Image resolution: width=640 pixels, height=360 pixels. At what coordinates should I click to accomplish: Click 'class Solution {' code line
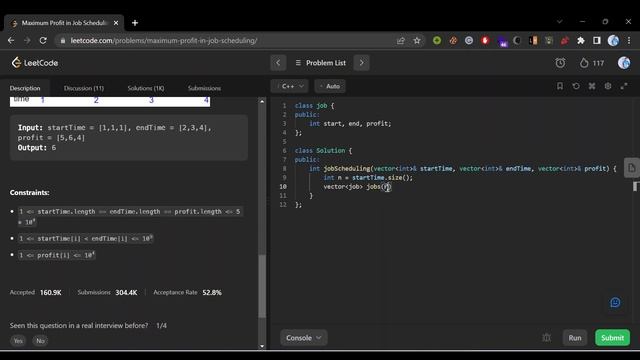[323, 151]
